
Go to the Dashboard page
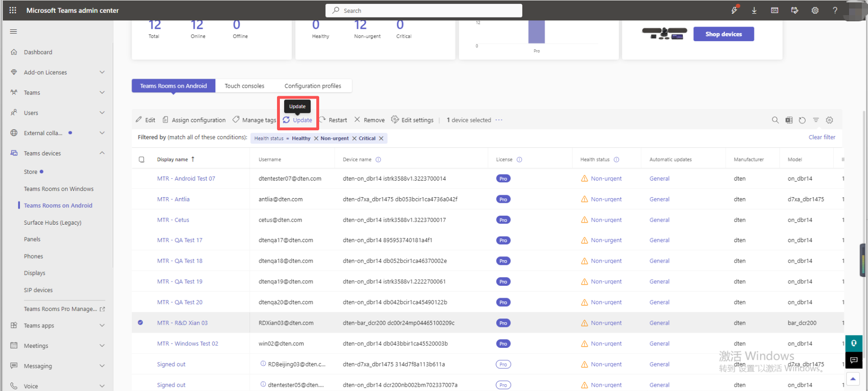[x=38, y=52]
